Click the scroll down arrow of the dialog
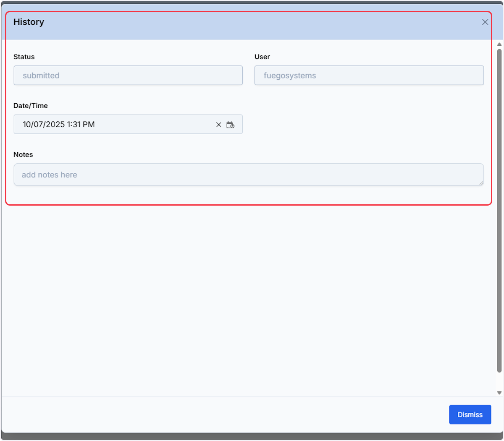Image resolution: width=504 pixels, height=441 pixels. click(x=499, y=393)
